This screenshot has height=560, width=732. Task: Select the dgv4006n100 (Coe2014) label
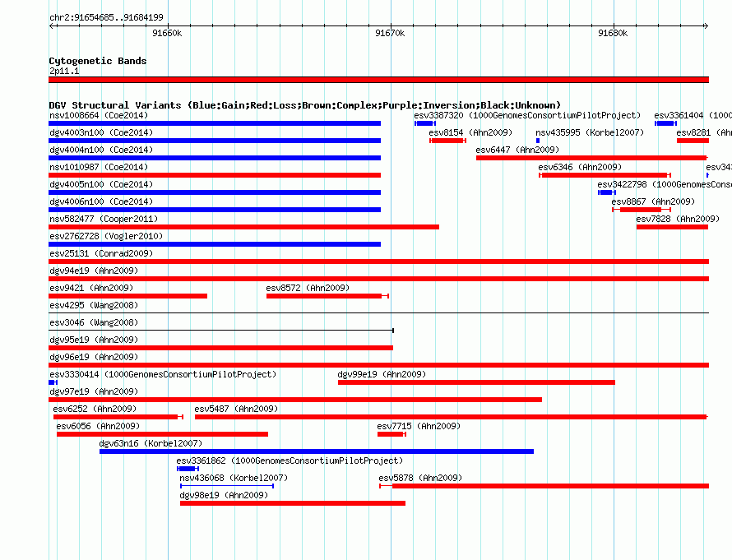101,201
